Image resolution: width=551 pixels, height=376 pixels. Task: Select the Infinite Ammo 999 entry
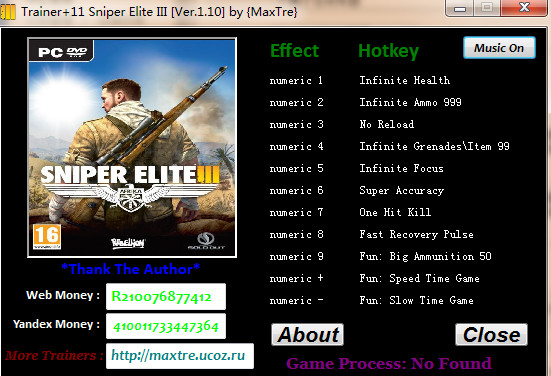click(x=410, y=102)
